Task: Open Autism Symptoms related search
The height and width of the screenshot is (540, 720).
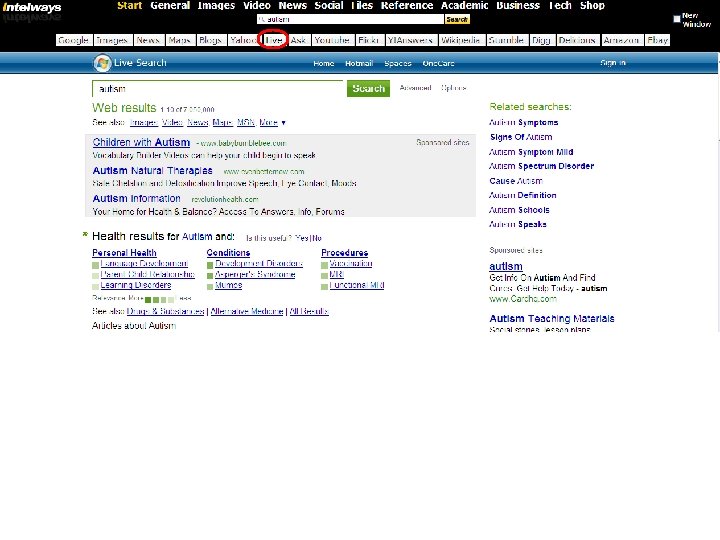Action: point(523,123)
